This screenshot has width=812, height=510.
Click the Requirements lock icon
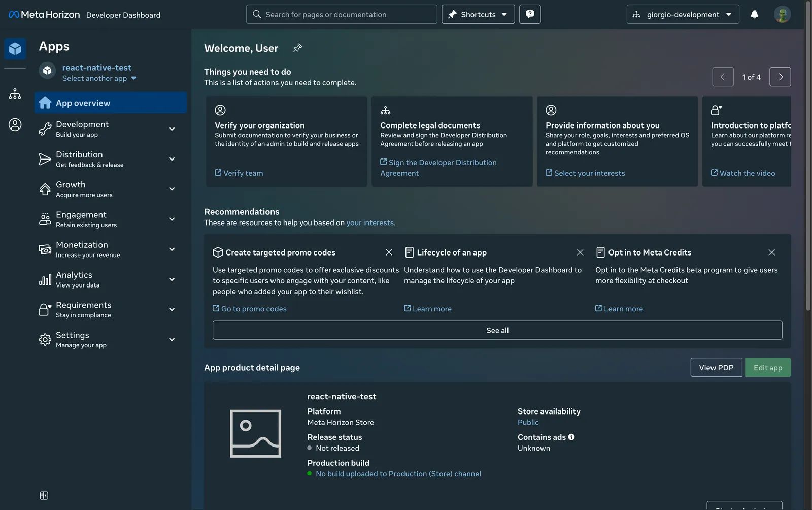coord(45,309)
